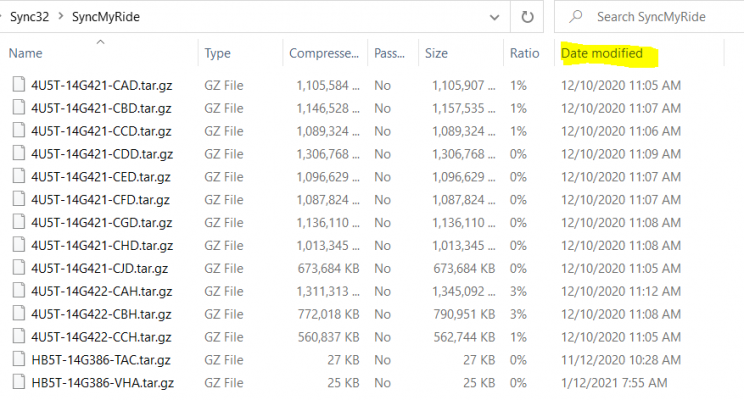Click file icon for 4U5T-14G421-CCD.tar.gz
This screenshot has height=400, width=744.
19,130
